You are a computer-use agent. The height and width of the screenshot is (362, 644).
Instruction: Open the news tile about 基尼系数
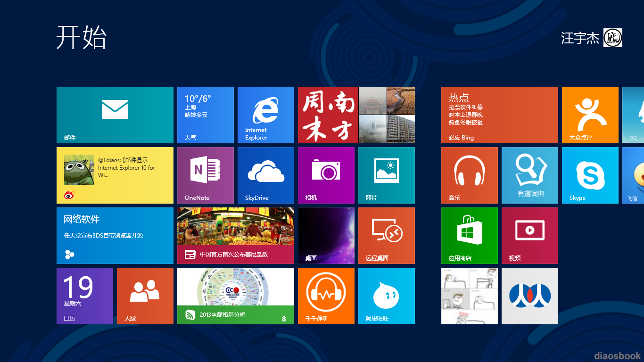pyautogui.click(x=236, y=236)
